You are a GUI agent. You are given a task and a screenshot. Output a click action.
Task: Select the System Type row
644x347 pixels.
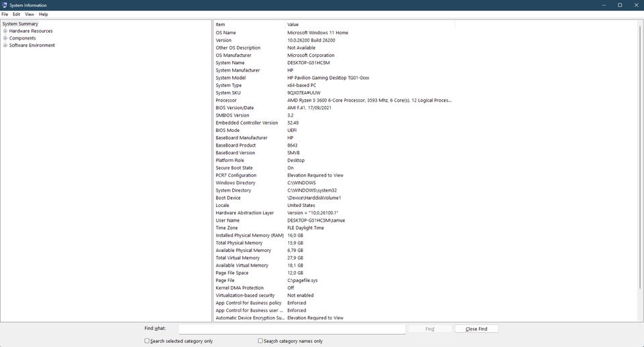click(x=334, y=85)
